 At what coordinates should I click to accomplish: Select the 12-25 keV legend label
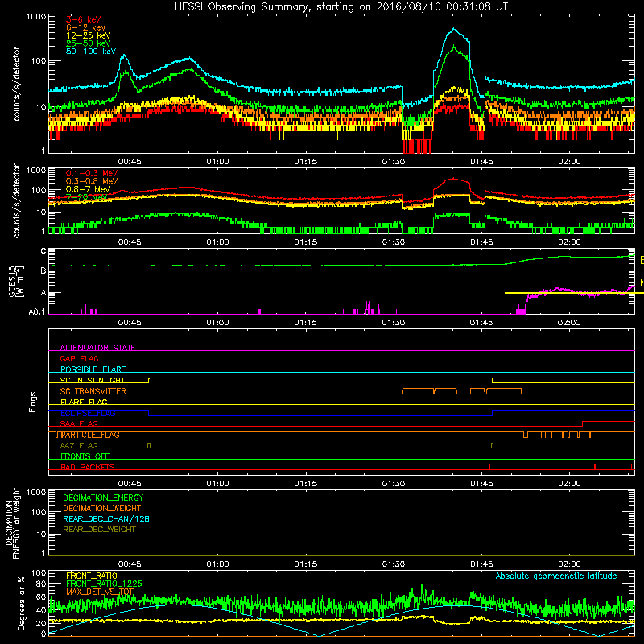point(88,35)
